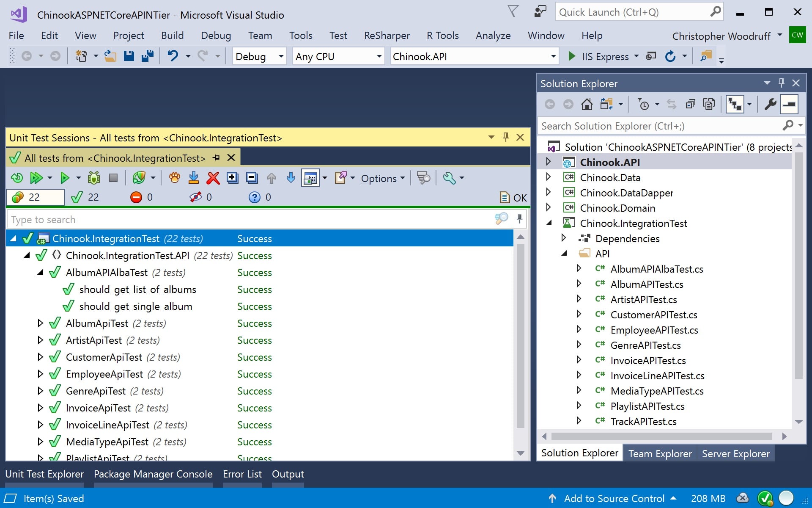Expand the Chinook.Data project node
The height and width of the screenshot is (508, 812).
point(549,177)
